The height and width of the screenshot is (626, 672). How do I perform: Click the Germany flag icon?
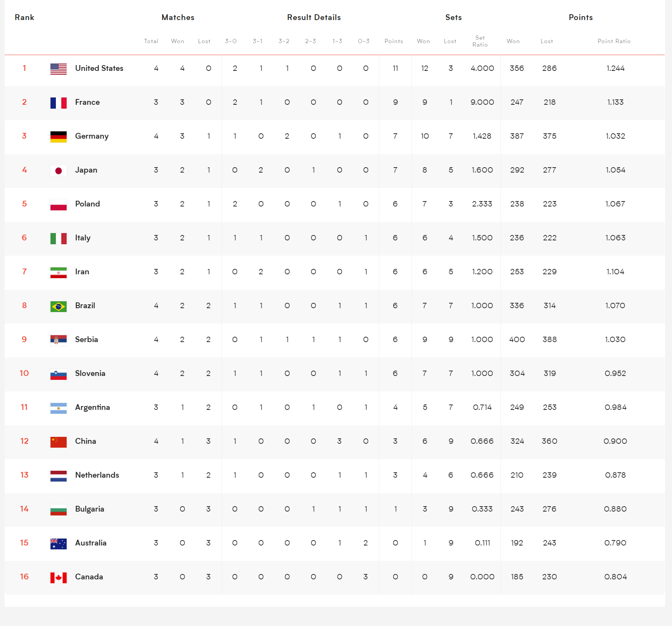(x=59, y=137)
